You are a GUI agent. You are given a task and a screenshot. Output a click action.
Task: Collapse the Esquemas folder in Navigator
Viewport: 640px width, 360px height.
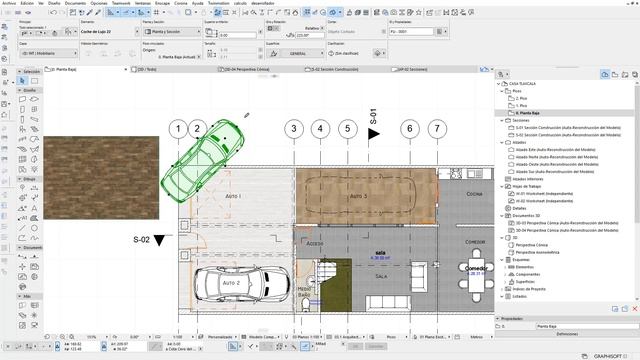(x=502, y=260)
